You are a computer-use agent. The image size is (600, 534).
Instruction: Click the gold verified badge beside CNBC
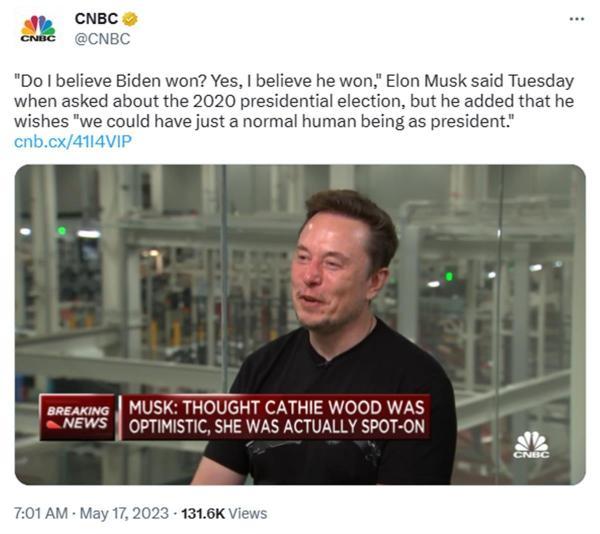[130, 19]
